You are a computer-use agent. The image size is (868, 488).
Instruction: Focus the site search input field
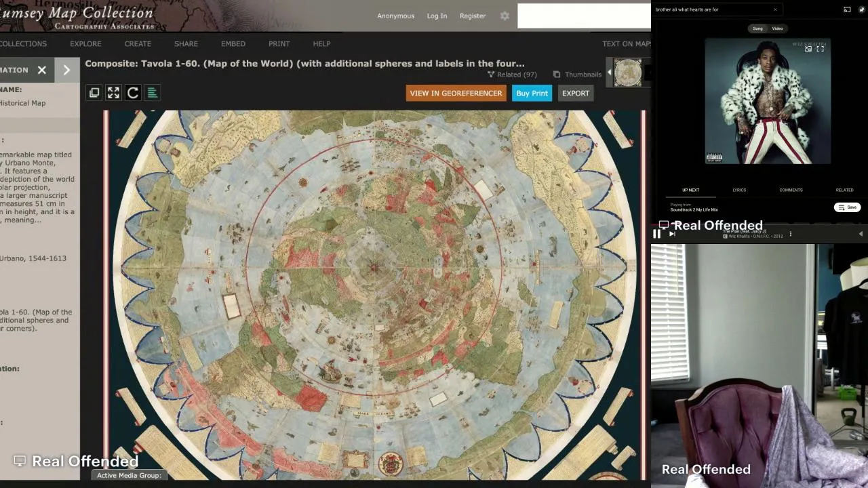[584, 16]
